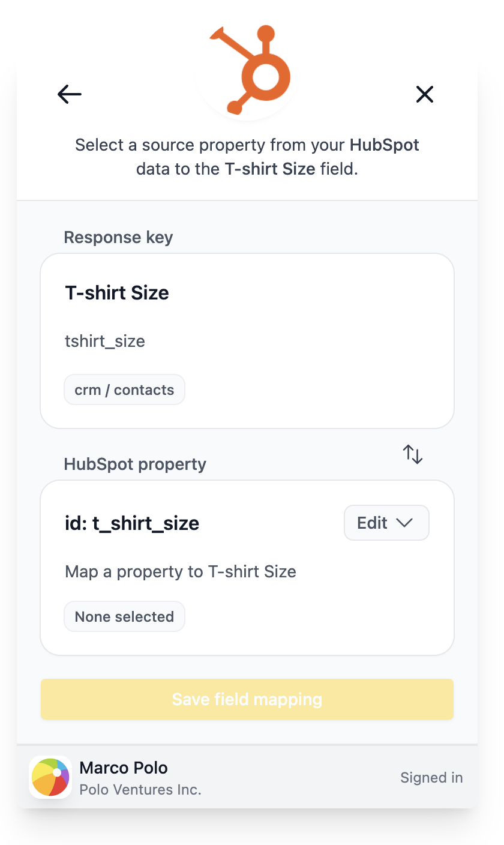
Task: Click the Signed in status text
Action: point(431,778)
